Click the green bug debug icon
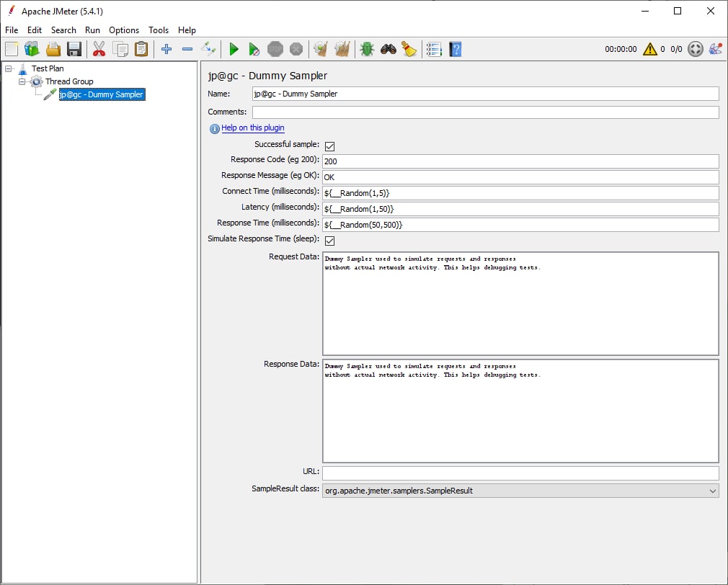Viewport: 728px width, 585px height. coord(367,49)
